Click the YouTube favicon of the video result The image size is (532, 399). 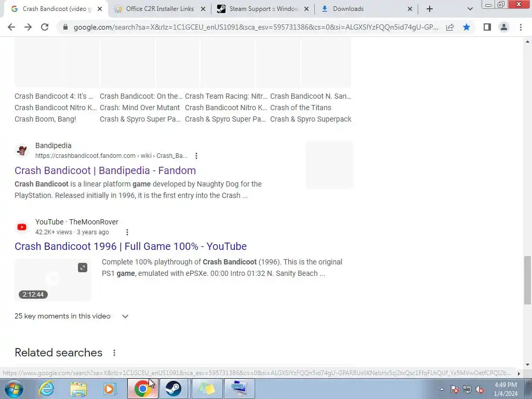(22, 227)
